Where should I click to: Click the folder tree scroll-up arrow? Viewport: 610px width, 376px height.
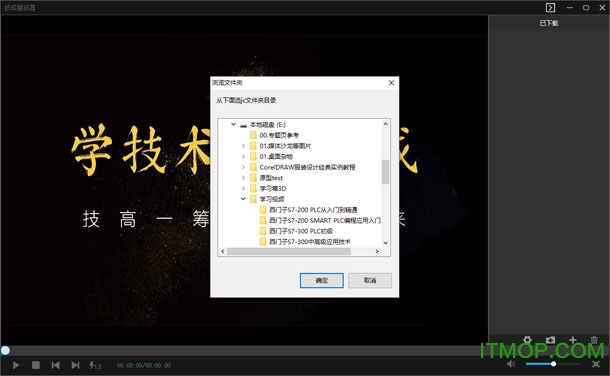point(386,124)
